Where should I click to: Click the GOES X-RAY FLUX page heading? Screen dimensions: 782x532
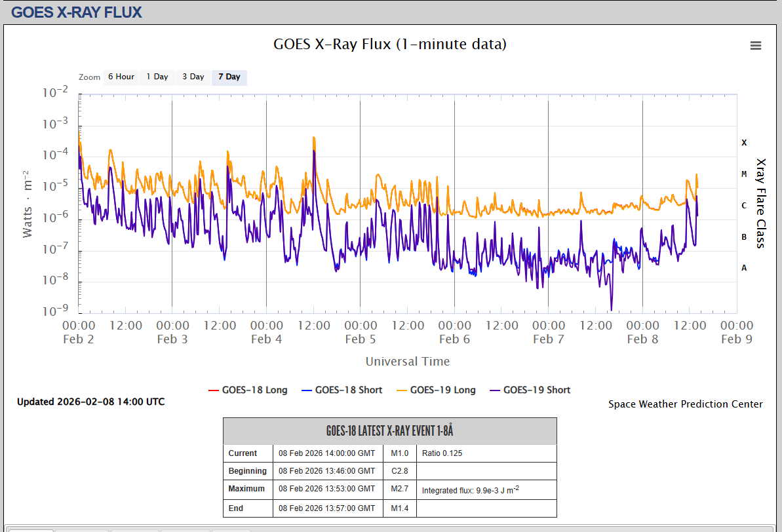(77, 12)
